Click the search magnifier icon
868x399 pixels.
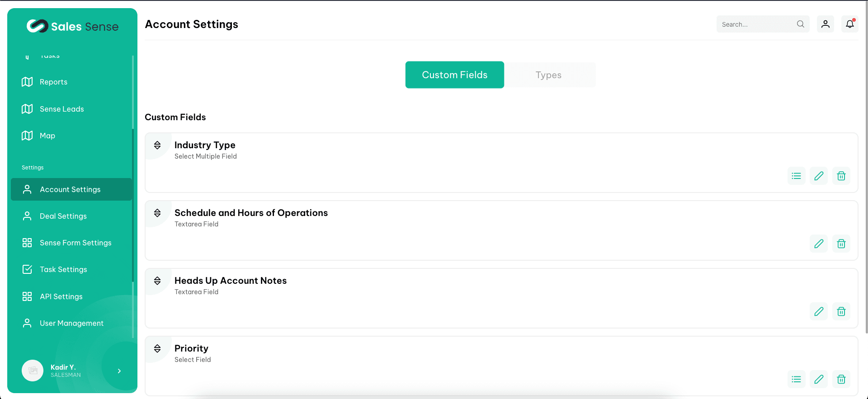[x=801, y=24]
